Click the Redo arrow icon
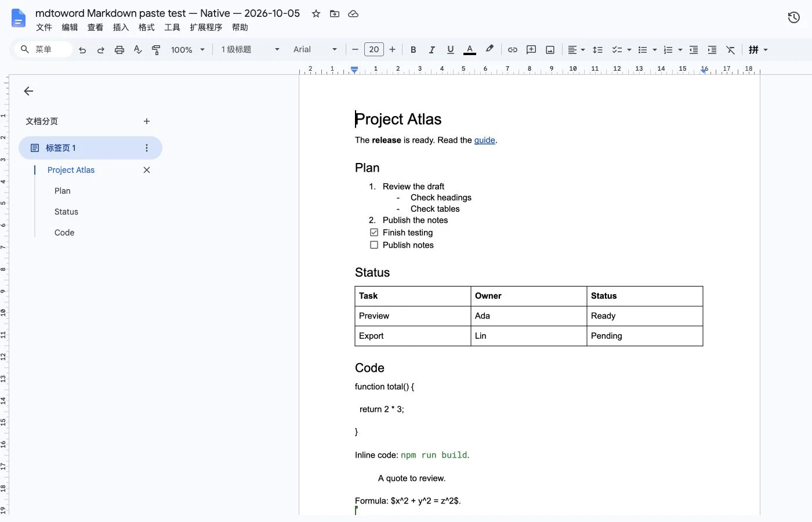Screen dimensions: 812x522 coord(101,50)
